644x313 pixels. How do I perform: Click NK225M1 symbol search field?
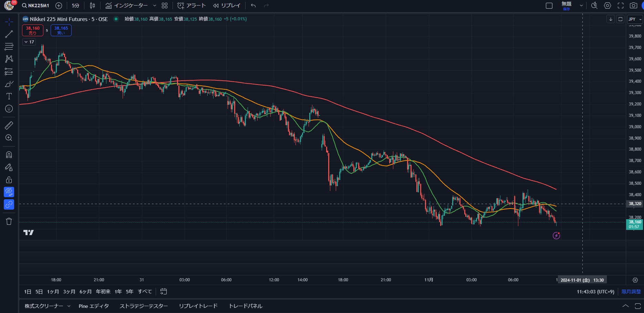tap(35, 6)
